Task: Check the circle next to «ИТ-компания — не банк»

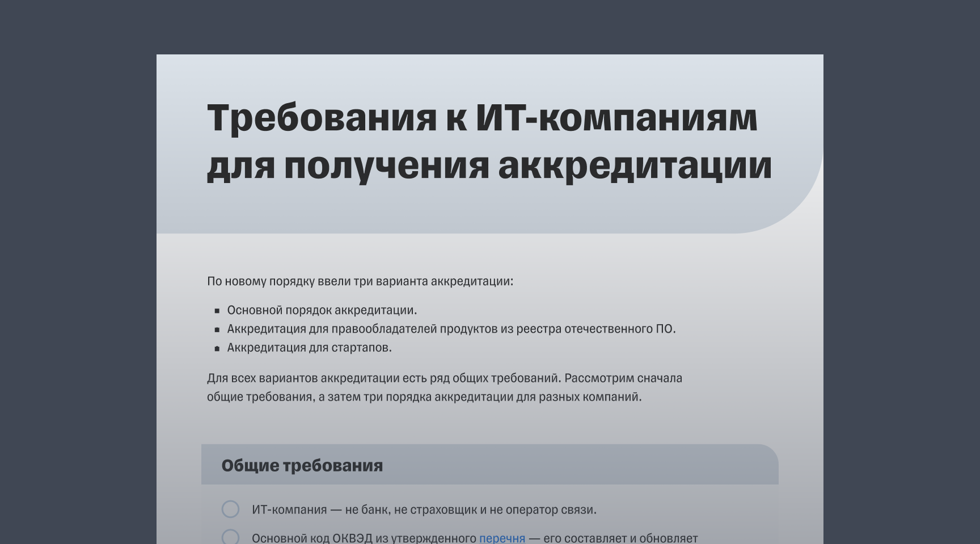Action: click(x=230, y=510)
